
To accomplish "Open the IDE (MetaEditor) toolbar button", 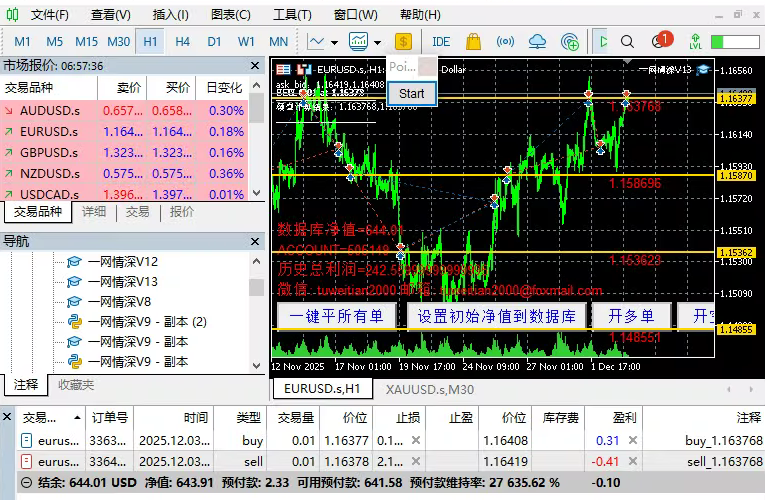I will point(440,41).
